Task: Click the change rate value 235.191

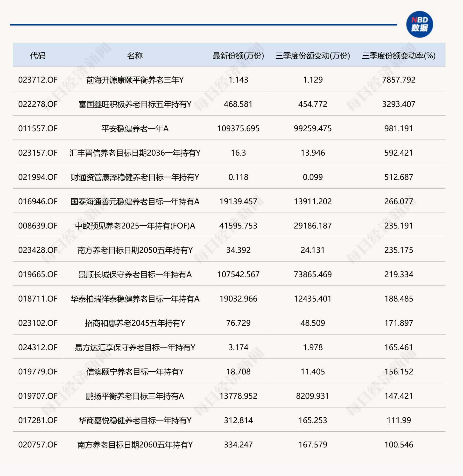Action: pos(399,226)
